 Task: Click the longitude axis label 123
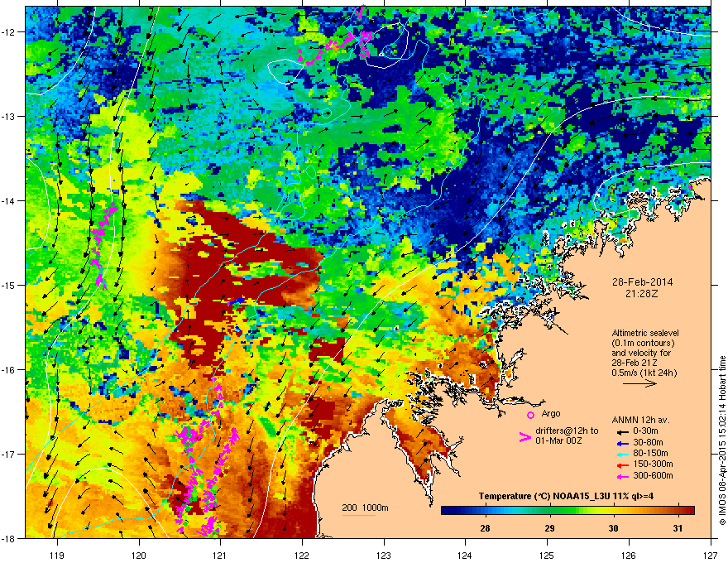pos(384,555)
